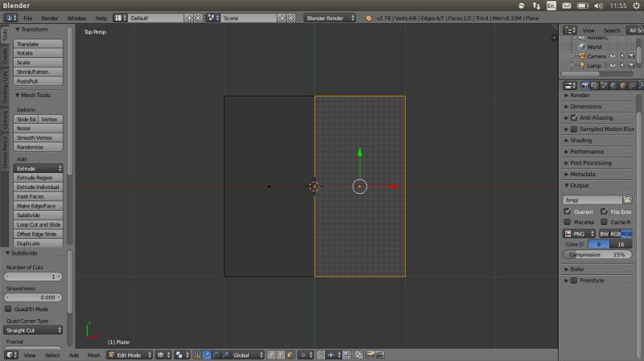644x361 pixels.
Task: Click the output path folder browse icon
Action: pyautogui.click(x=627, y=199)
